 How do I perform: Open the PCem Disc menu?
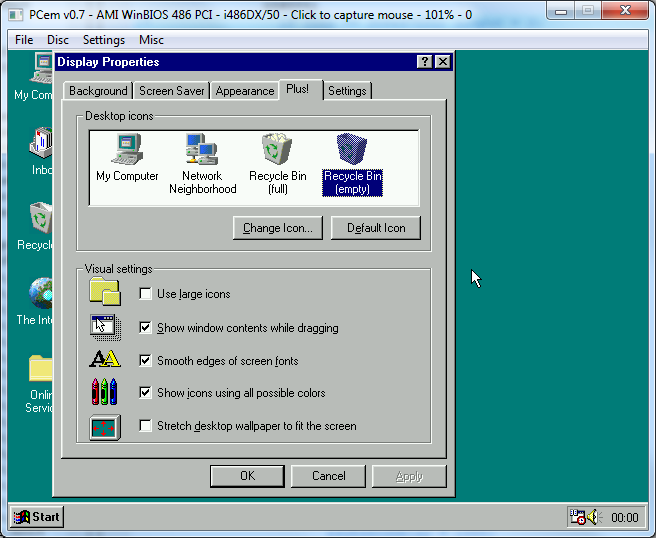coord(58,40)
